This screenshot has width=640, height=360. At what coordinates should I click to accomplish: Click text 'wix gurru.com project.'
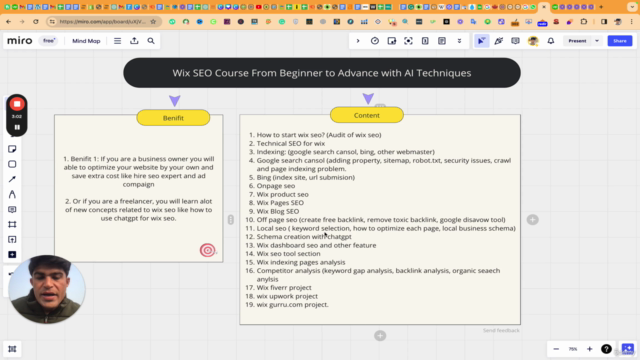coord(292,304)
